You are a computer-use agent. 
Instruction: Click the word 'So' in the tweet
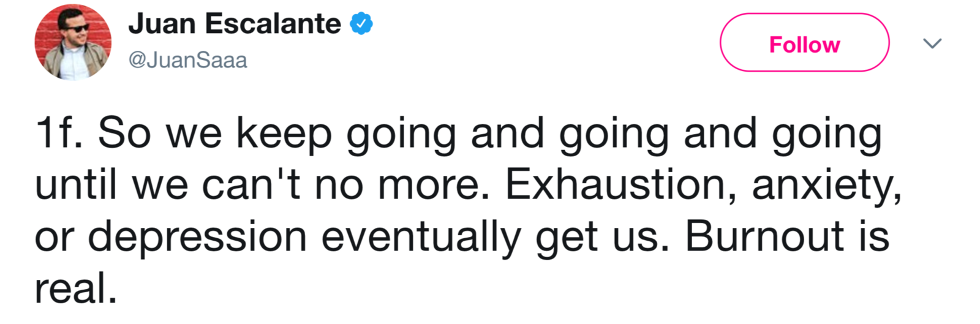coord(124,133)
